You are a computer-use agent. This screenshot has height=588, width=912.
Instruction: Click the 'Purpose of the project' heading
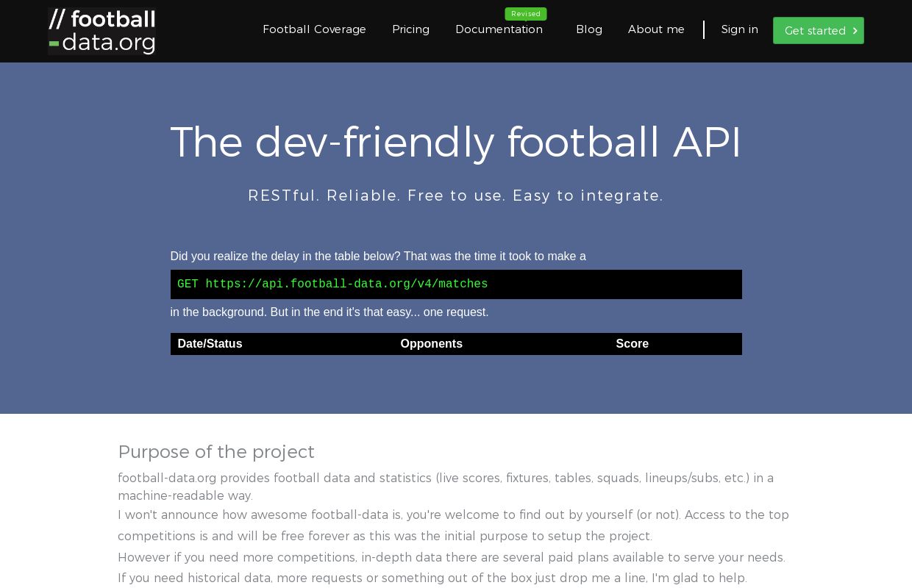point(216,452)
